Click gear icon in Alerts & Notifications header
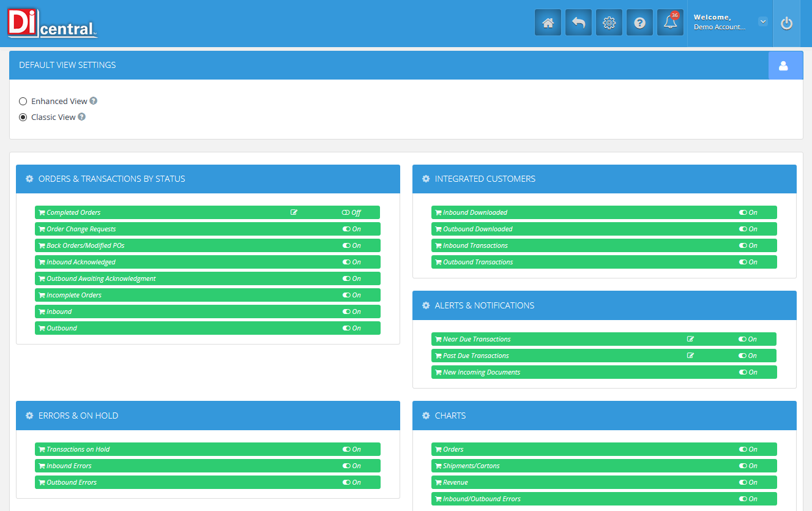The image size is (812, 511). click(x=426, y=305)
